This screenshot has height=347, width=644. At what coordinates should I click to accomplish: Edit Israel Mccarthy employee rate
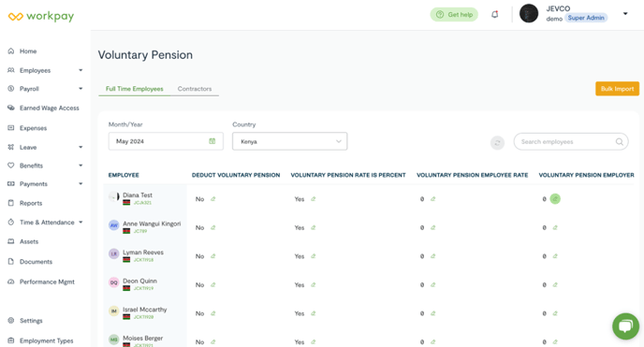click(x=432, y=313)
